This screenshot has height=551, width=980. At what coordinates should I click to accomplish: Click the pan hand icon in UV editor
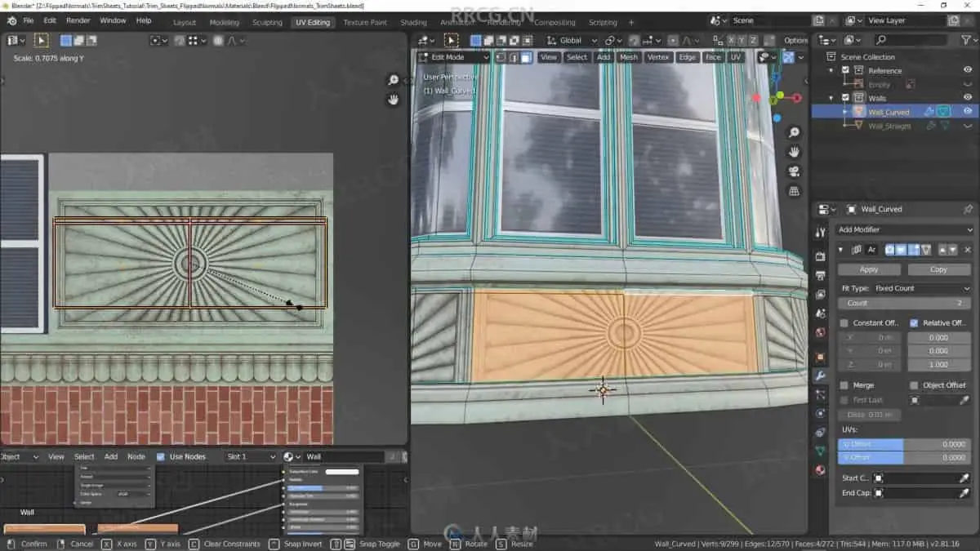click(394, 100)
